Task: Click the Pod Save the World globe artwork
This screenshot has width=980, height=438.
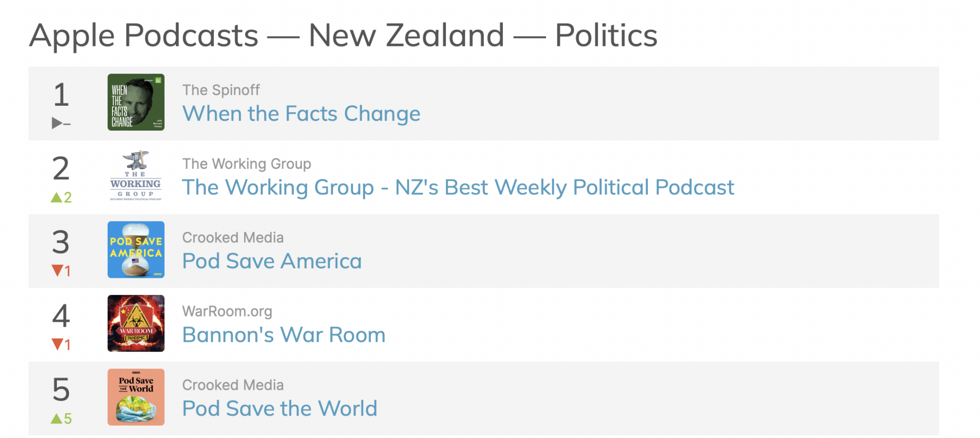Action: [x=136, y=397]
